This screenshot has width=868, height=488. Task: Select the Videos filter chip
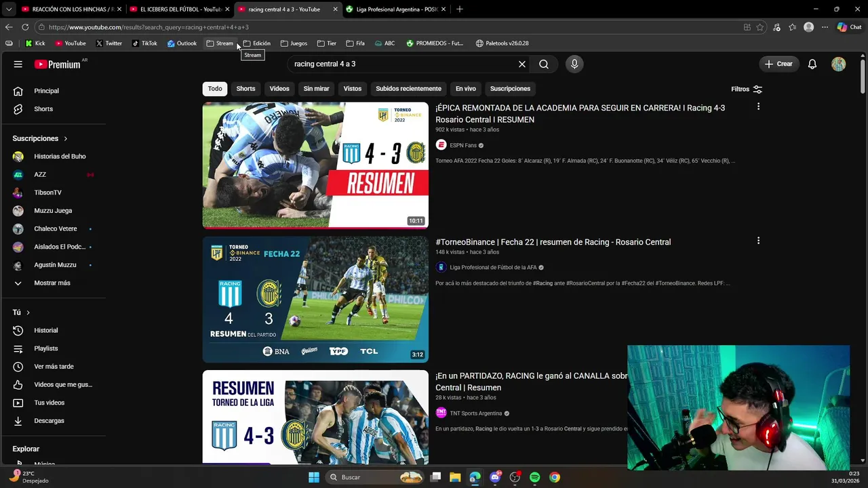tap(279, 89)
